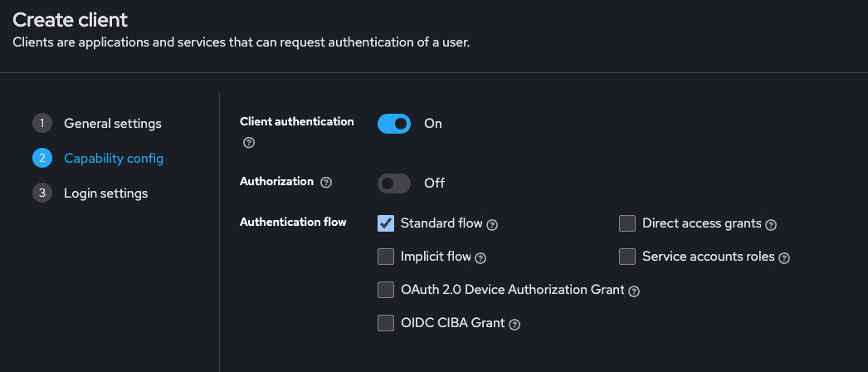Go to General settings wizard step
The width and height of the screenshot is (868, 372).
[97, 124]
